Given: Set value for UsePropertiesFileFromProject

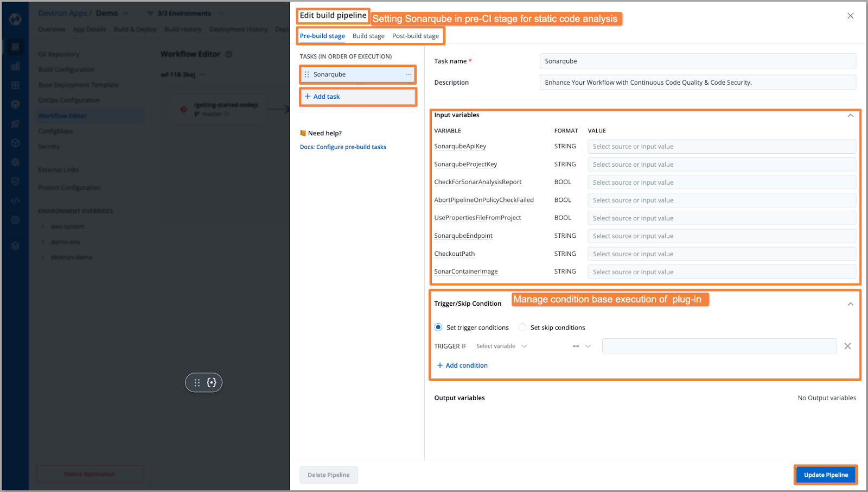Looking at the screenshot, I should (x=722, y=218).
